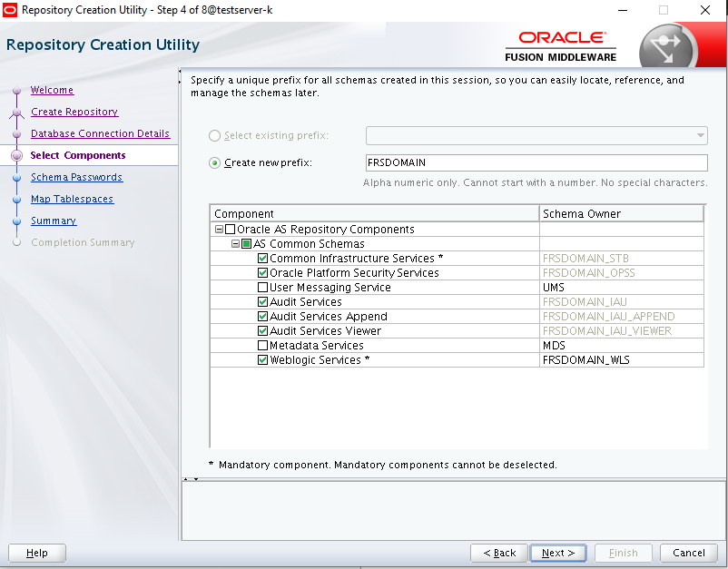Close the Repository Creation Utility window
Screen dimensions: 728x569
[705, 10]
